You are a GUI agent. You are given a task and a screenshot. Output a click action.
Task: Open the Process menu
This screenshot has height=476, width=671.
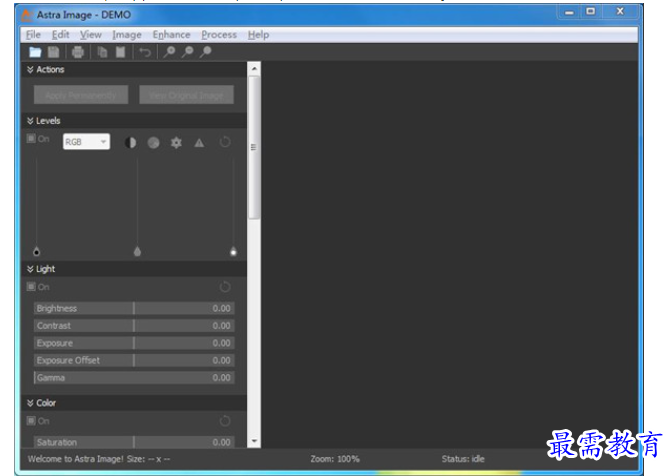tap(219, 35)
